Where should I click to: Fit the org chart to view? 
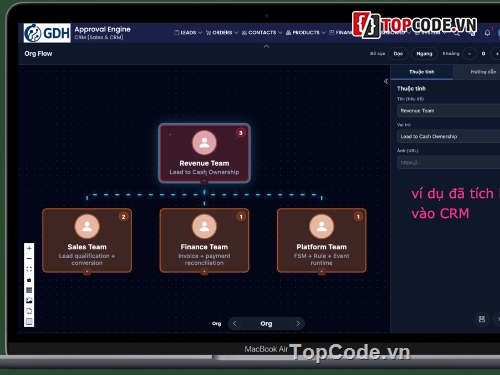[29, 269]
